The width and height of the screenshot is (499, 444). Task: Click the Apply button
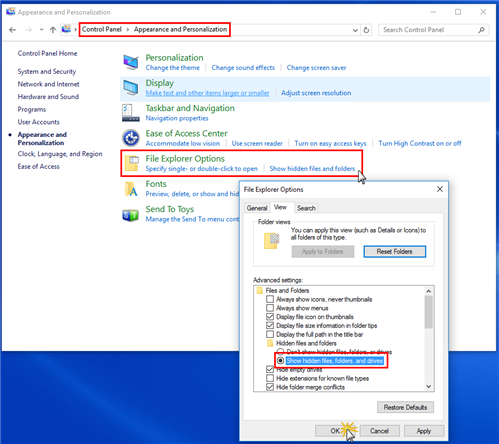(x=424, y=431)
